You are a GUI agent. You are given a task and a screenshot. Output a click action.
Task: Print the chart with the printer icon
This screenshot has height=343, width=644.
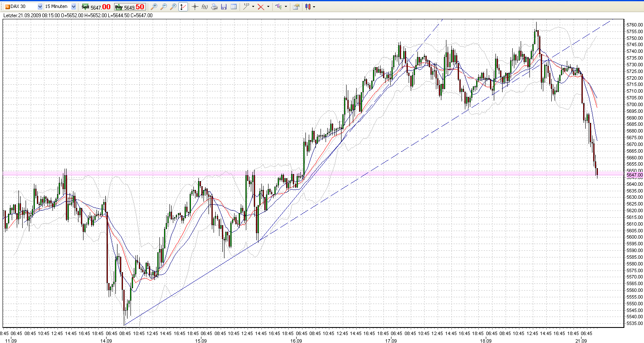214,7
